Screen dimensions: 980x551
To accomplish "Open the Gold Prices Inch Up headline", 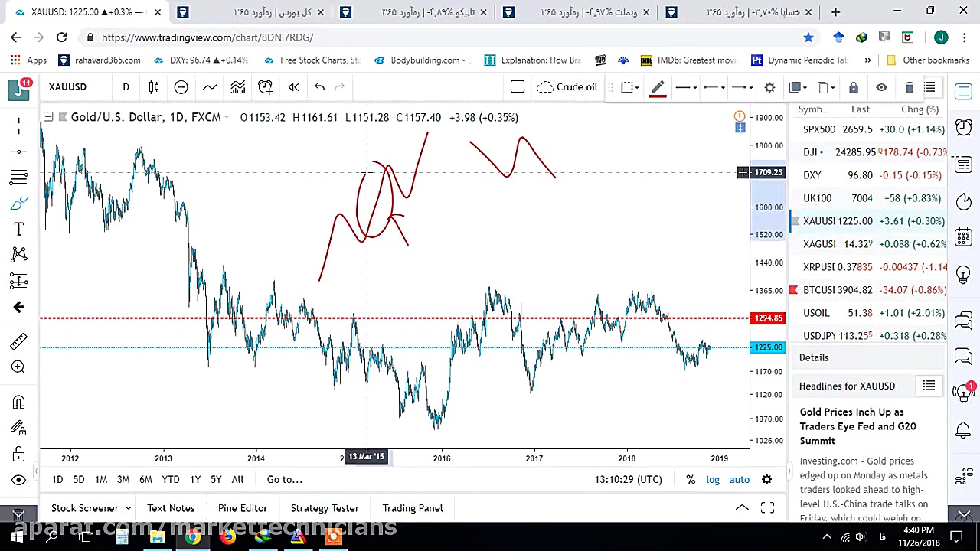I will coord(857,426).
